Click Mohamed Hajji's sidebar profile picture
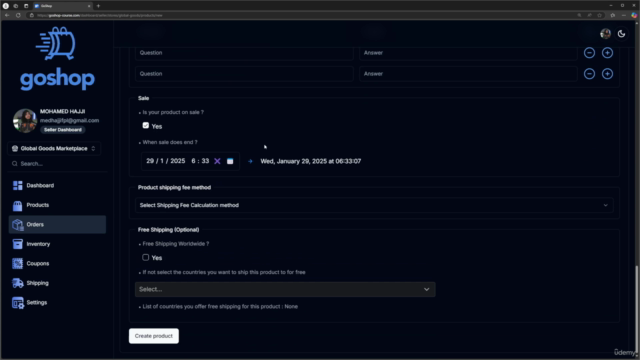 [x=24, y=120]
